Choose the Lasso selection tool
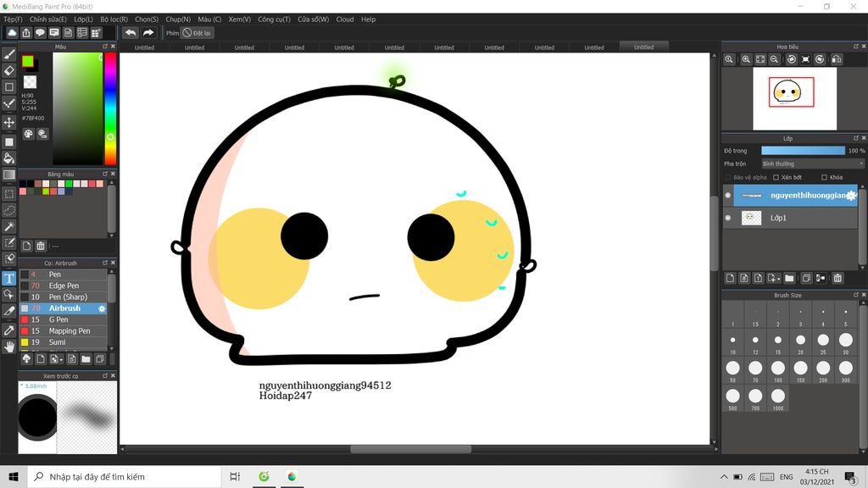Screen dimensions: 868x488 coord(9,210)
